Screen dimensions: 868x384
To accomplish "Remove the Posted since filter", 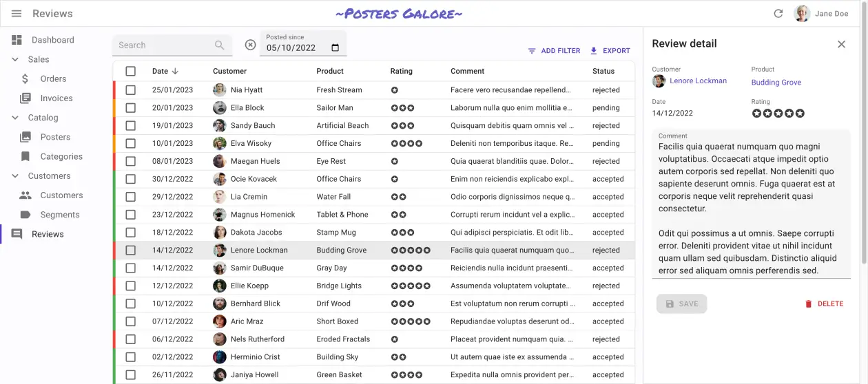I will pos(251,45).
